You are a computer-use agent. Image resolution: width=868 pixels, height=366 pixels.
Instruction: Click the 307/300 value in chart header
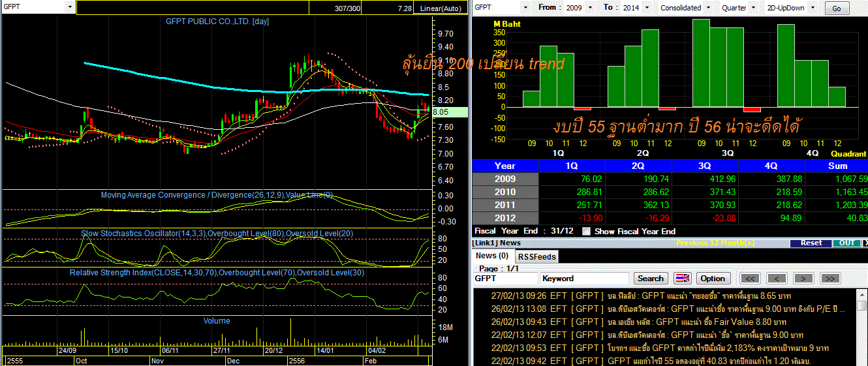pos(346,8)
